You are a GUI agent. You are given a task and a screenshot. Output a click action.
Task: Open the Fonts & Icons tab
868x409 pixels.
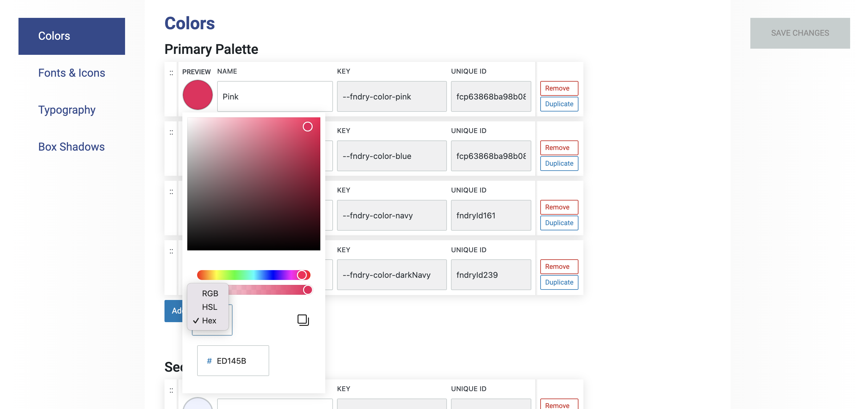71,73
